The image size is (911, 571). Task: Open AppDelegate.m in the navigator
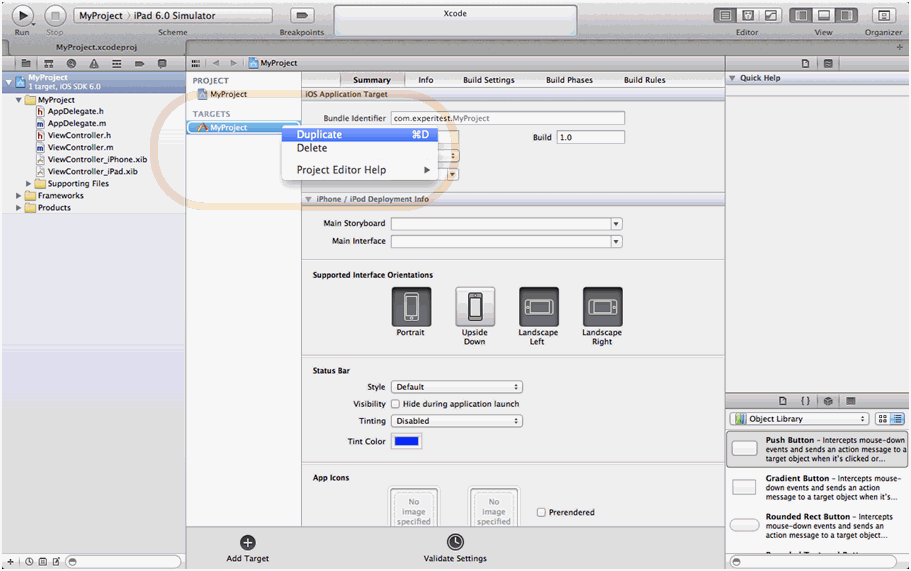point(76,123)
